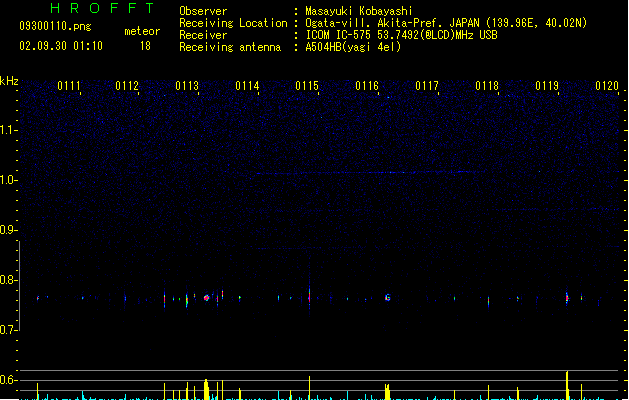
Task: Click receiver ICOM IC-575 53.7492 MHz text
Action: tap(401, 35)
